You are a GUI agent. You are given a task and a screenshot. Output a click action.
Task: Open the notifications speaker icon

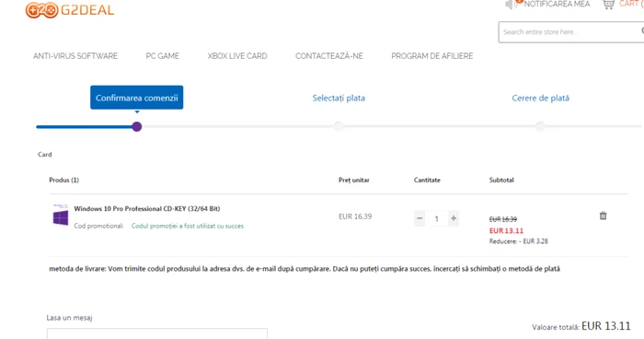511,5
